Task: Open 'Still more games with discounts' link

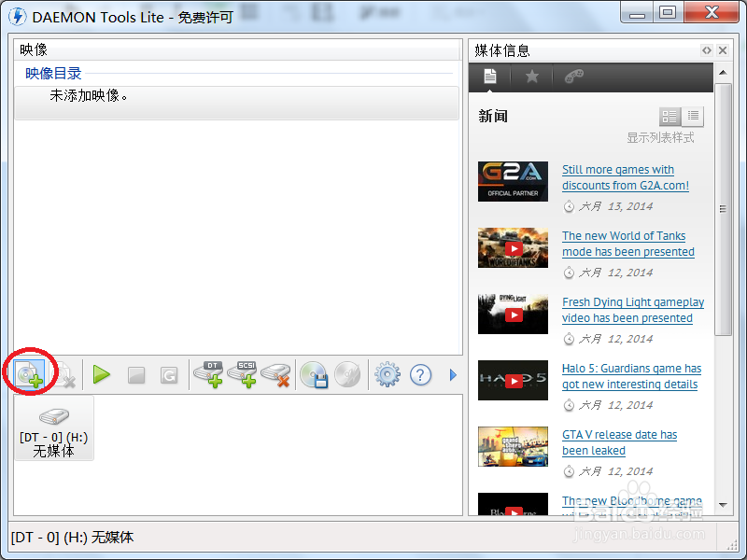Action: pos(626,177)
